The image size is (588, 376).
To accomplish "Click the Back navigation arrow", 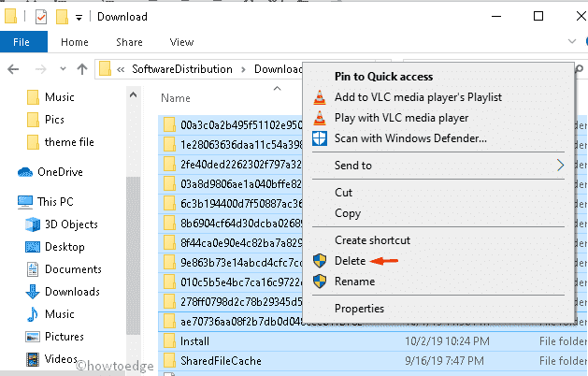I will point(15,68).
